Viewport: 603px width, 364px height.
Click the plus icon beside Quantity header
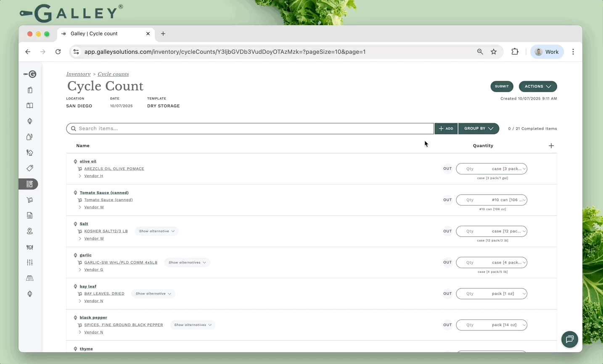point(551,146)
